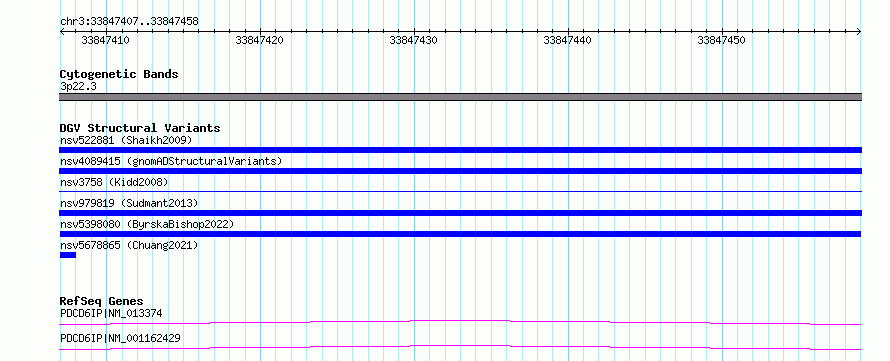Open variant nsv5678865 (Chuang2021) label
The image size is (890, 361).
click(129, 245)
